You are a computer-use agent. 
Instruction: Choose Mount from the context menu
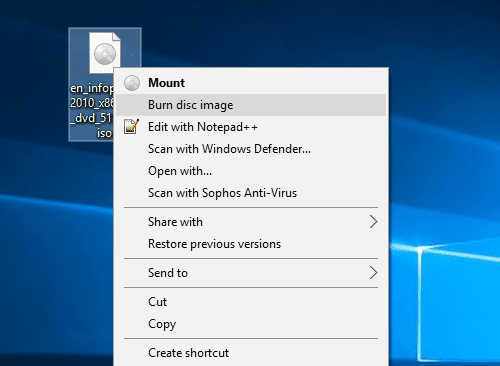(251, 83)
